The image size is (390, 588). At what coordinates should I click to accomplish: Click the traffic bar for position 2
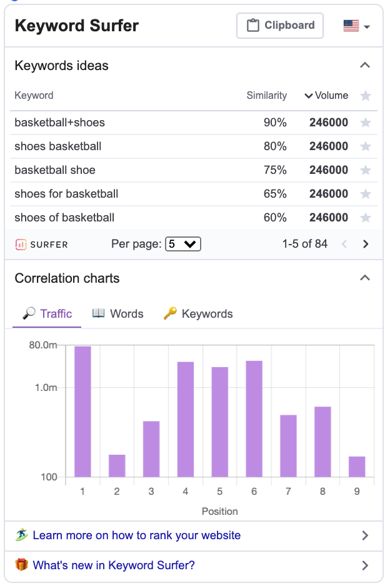117,466
